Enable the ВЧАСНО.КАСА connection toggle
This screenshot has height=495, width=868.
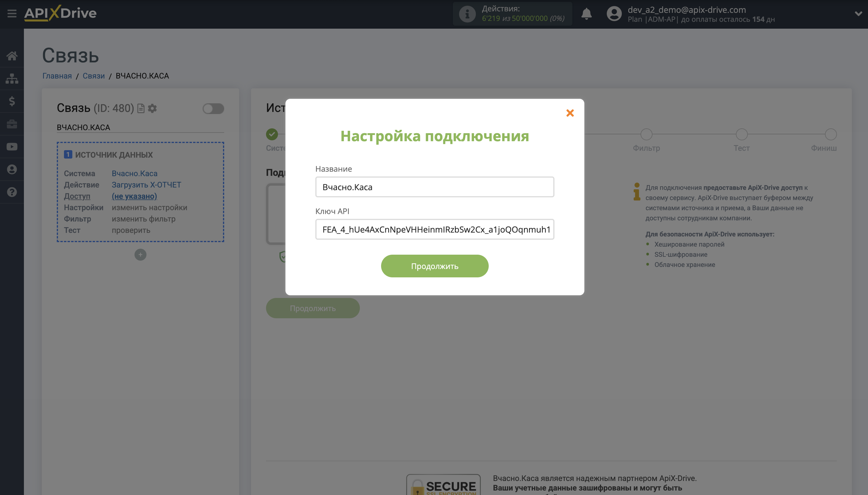213,108
